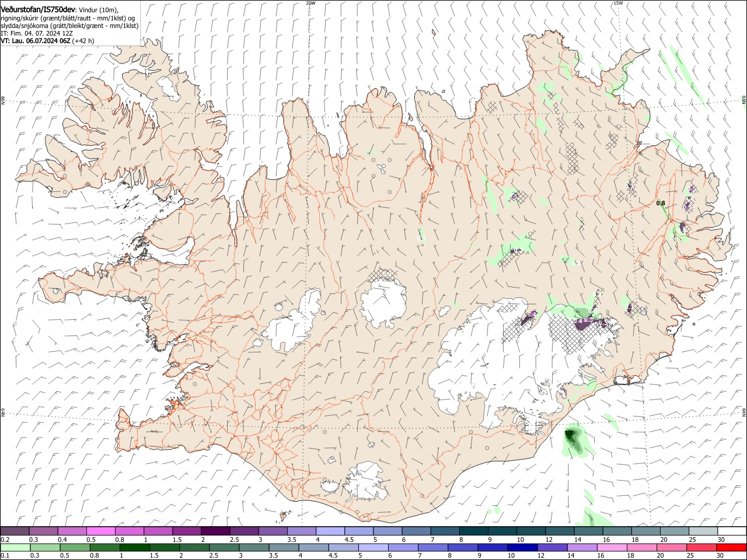Click the 15W longitude label
This screenshot has width=747, height=560.
click(x=618, y=3)
